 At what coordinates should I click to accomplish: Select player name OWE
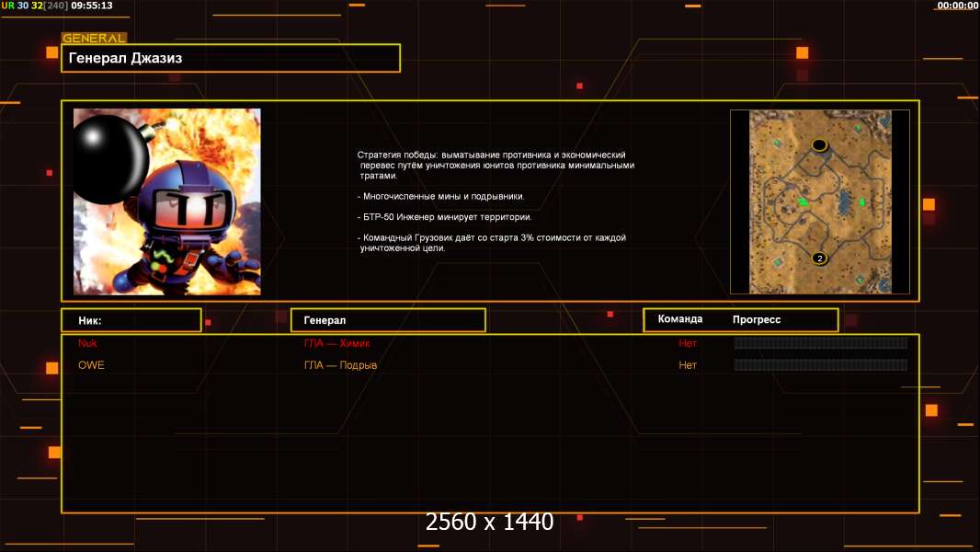click(x=91, y=365)
